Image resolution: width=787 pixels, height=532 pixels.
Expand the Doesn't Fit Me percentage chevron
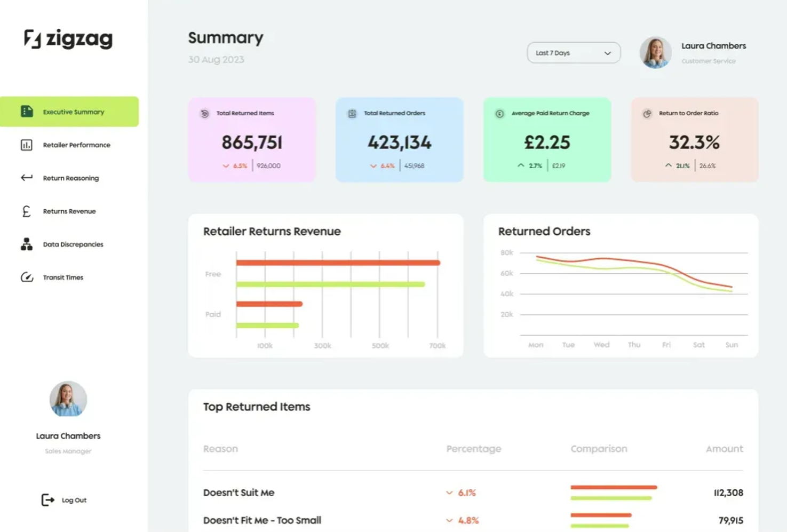[x=462, y=520]
